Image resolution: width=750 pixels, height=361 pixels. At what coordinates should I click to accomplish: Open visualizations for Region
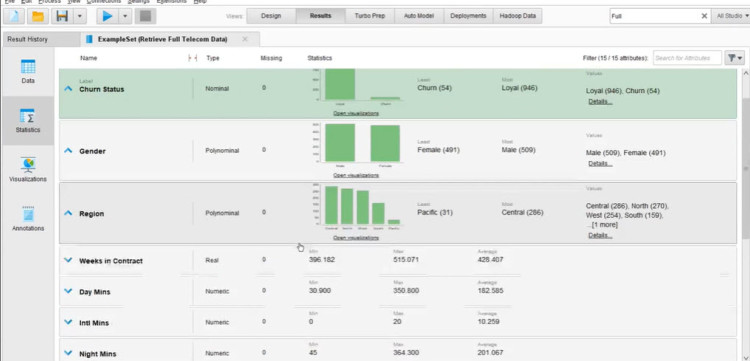(356, 238)
